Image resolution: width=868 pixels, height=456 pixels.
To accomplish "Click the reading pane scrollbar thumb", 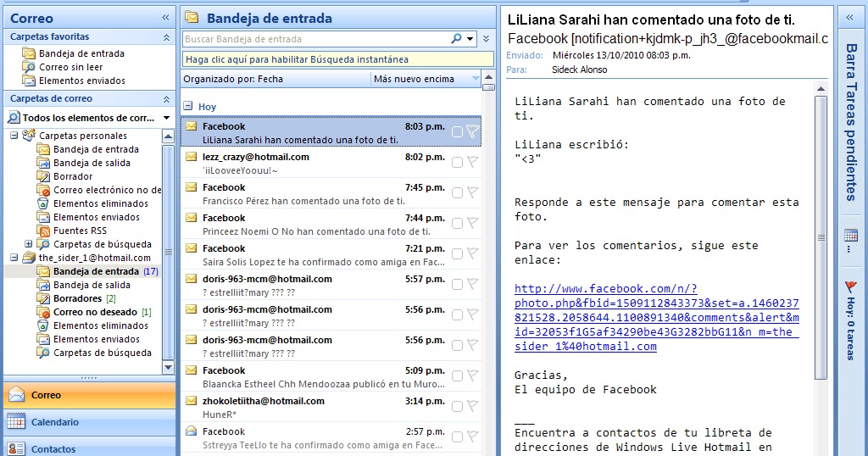I will click(x=821, y=238).
